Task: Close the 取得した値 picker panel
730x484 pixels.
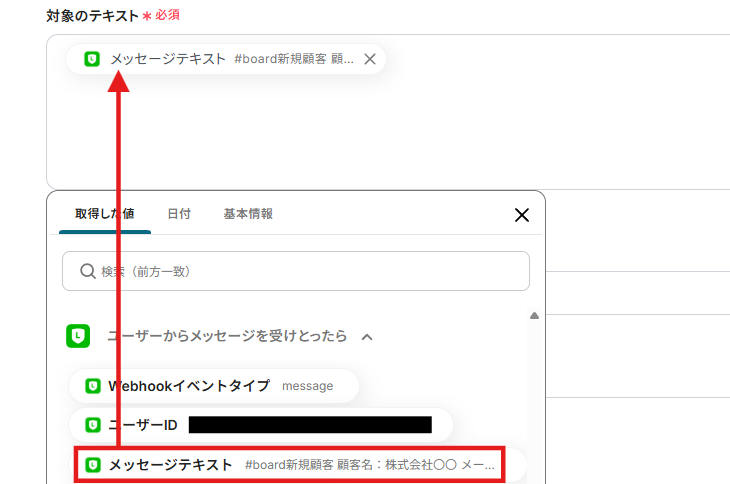Action: click(522, 215)
